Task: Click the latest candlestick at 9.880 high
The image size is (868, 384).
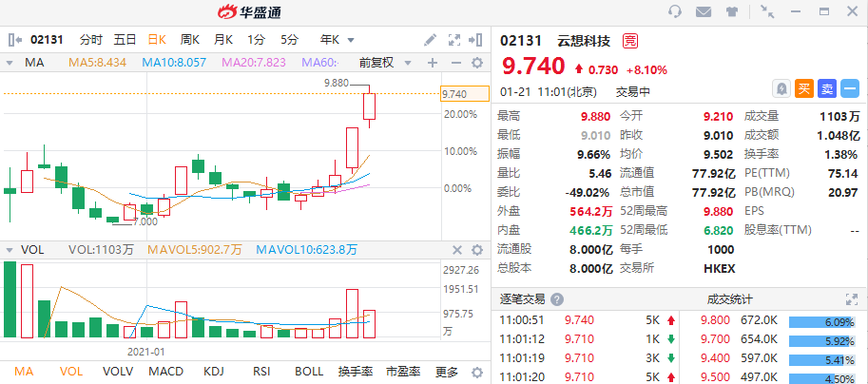Action: pos(369,106)
